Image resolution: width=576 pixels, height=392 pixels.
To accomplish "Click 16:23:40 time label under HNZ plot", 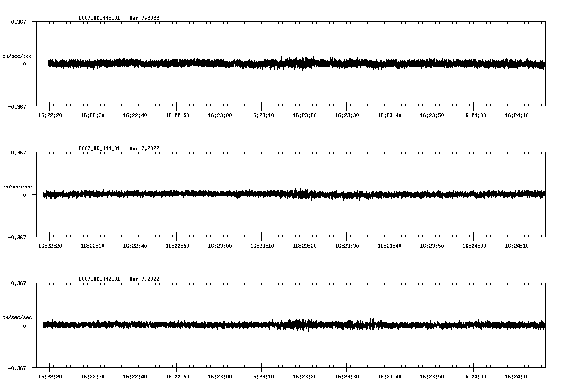I will tap(389, 376).
